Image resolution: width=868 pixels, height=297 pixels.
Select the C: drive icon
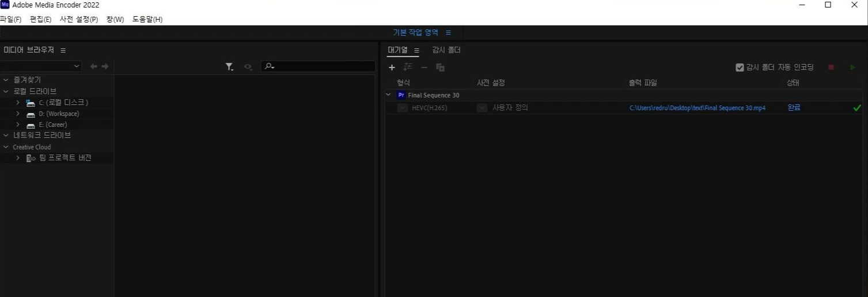pos(31,103)
